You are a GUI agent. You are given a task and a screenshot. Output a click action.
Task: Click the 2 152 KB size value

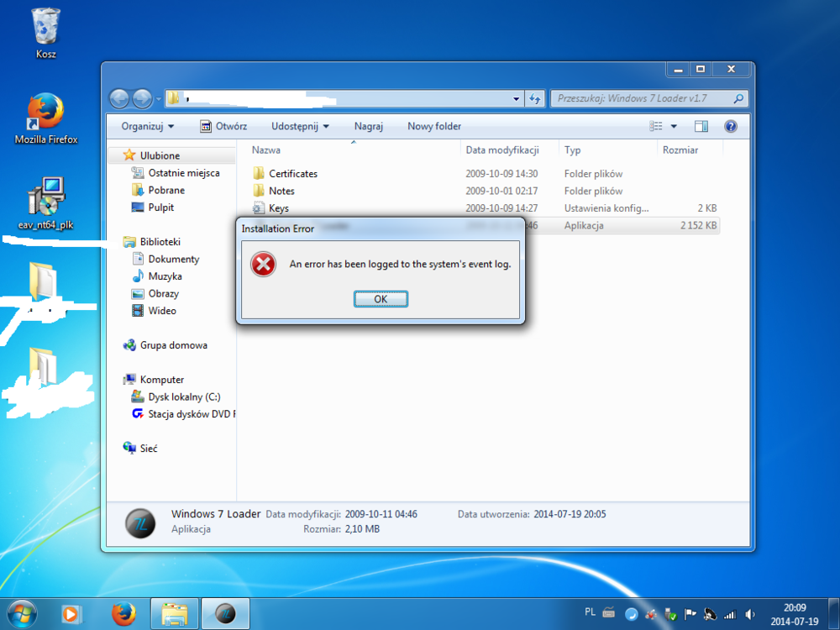[699, 225]
